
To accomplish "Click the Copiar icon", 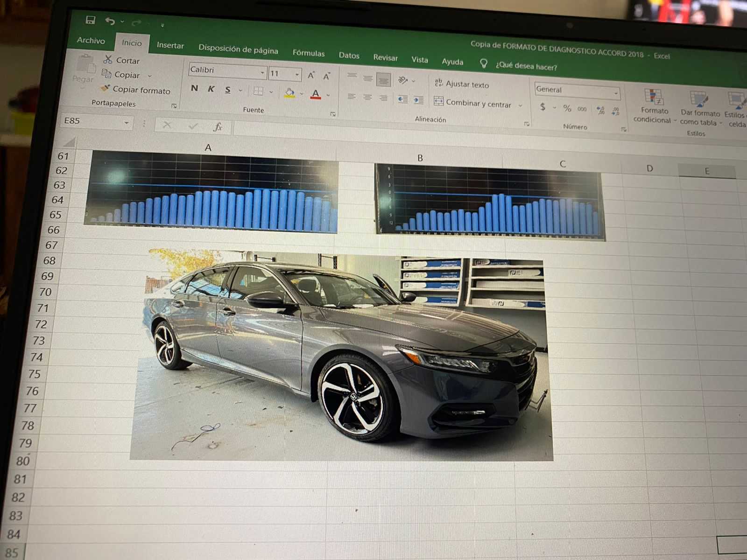I will click(106, 74).
